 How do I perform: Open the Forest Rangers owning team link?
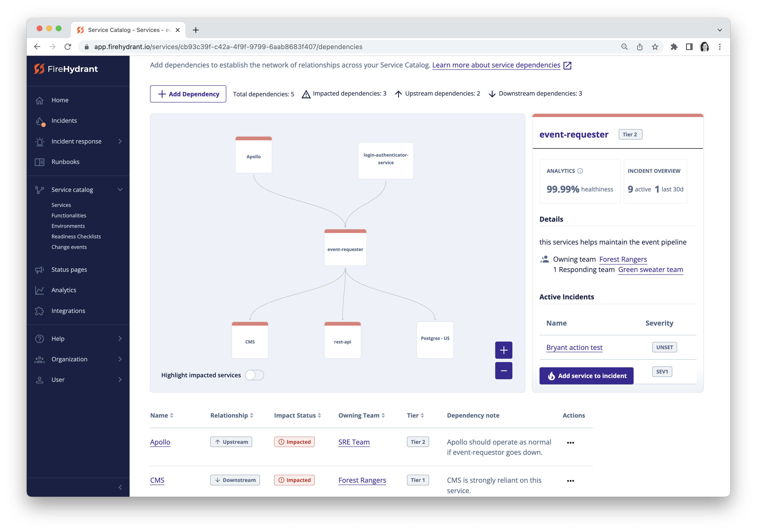623,259
